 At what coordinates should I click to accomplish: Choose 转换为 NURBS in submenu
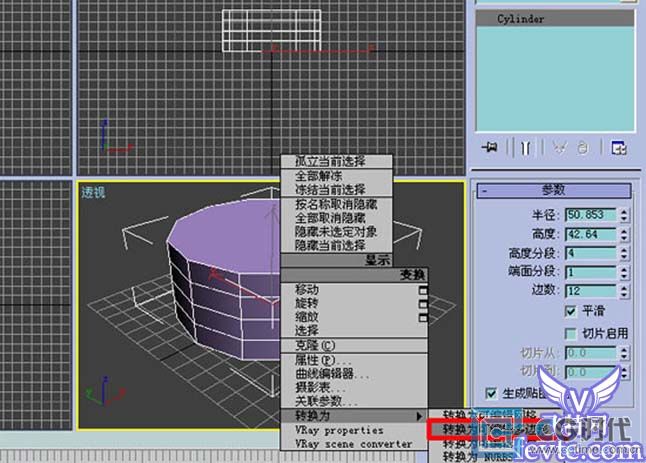point(478,457)
